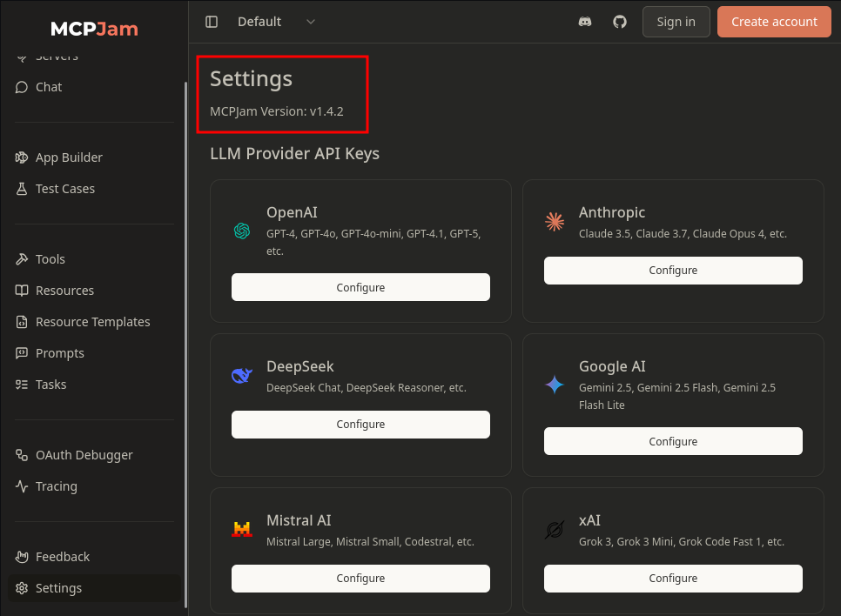Click the Tools hammer icon
The image size is (841, 616).
[x=22, y=259]
